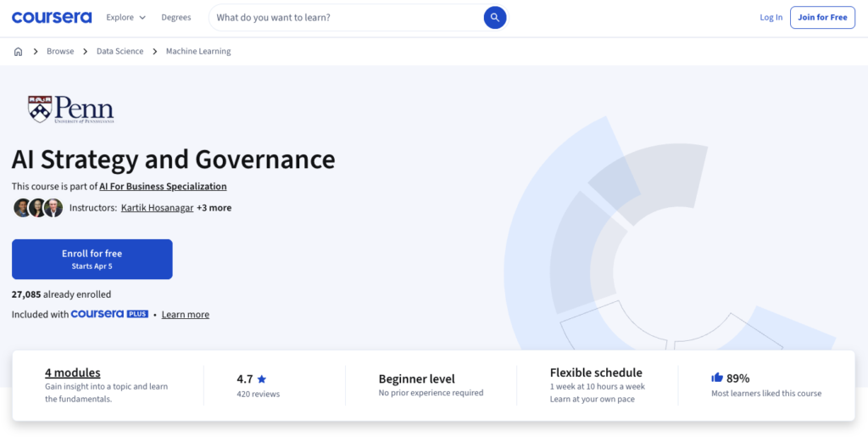Click the 'Flexible schedule' heading
Viewport: 868px width, 437px height.
[596, 373]
